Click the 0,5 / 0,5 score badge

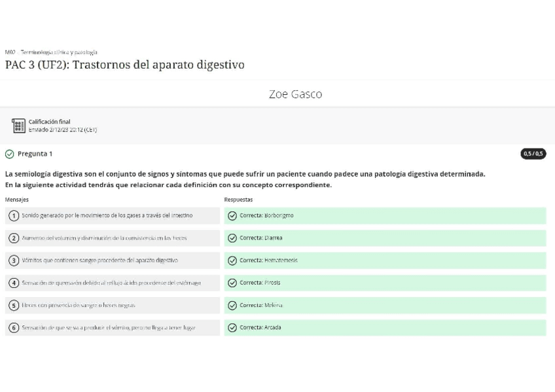pos(533,154)
